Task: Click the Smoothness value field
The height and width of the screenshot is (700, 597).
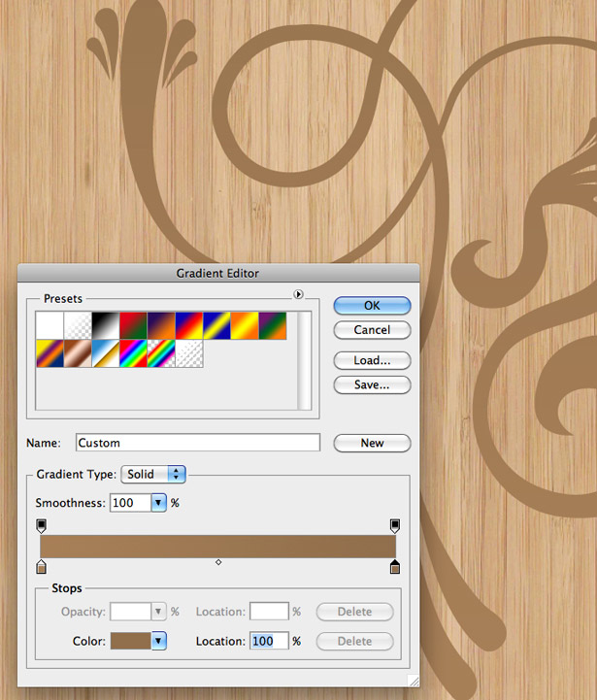Action: pos(130,503)
